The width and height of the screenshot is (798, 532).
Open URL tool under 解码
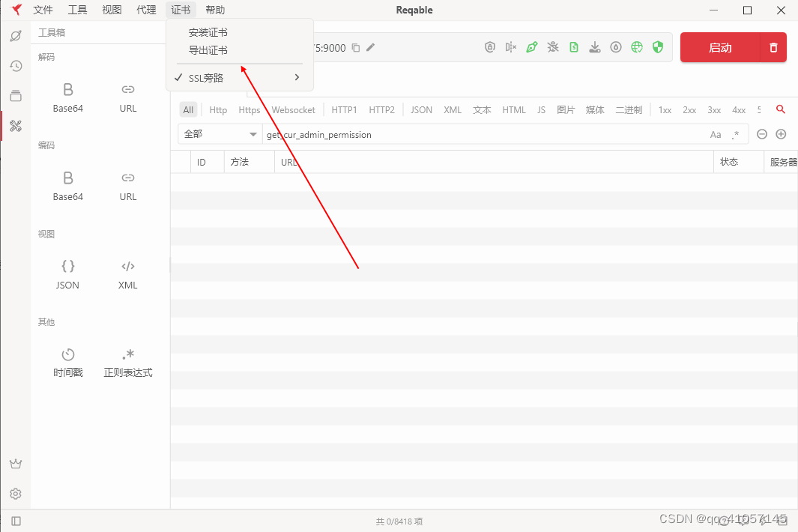[x=127, y=97]
